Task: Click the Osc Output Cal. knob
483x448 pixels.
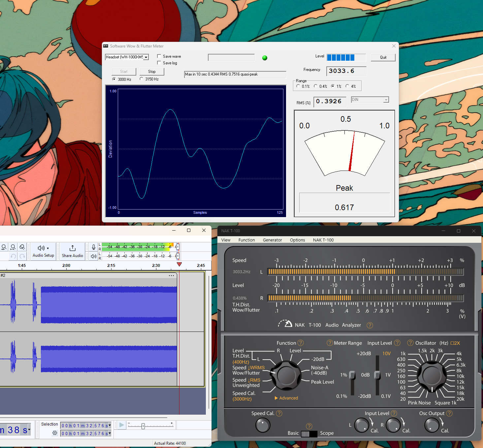Action: click(432, 425)
